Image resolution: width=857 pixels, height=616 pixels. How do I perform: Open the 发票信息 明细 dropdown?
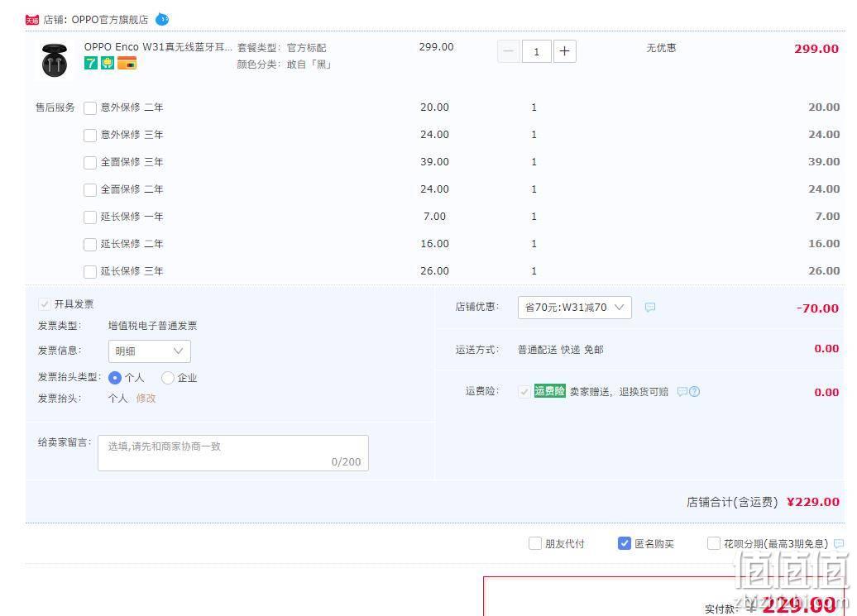tap(150, 351)
